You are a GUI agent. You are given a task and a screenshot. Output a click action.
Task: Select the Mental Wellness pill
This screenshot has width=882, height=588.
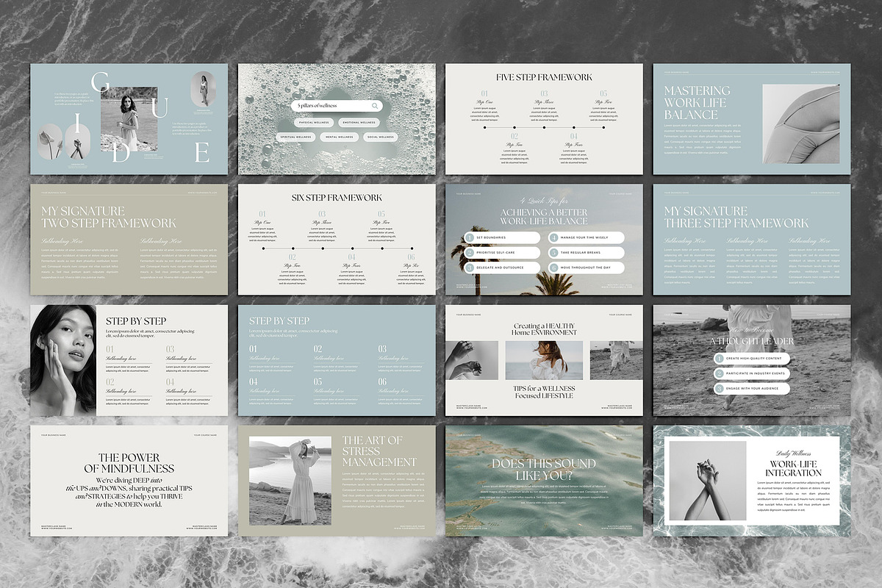(338, 137)
